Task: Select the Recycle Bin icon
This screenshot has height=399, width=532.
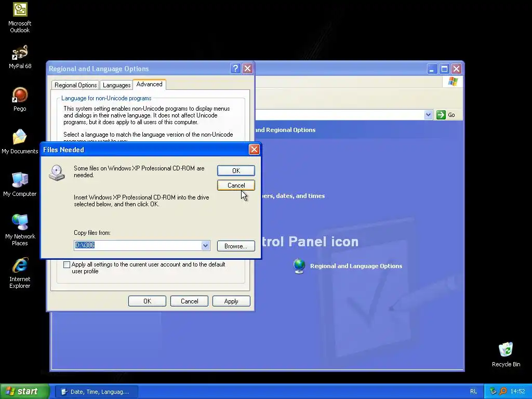Action: (x=506, y=354)
